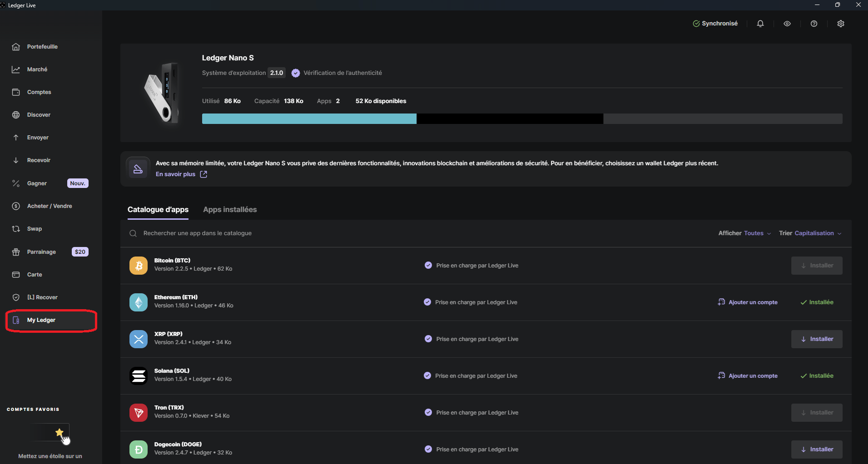
Task: Open the Comptes wallet icon
Action: 16,92
